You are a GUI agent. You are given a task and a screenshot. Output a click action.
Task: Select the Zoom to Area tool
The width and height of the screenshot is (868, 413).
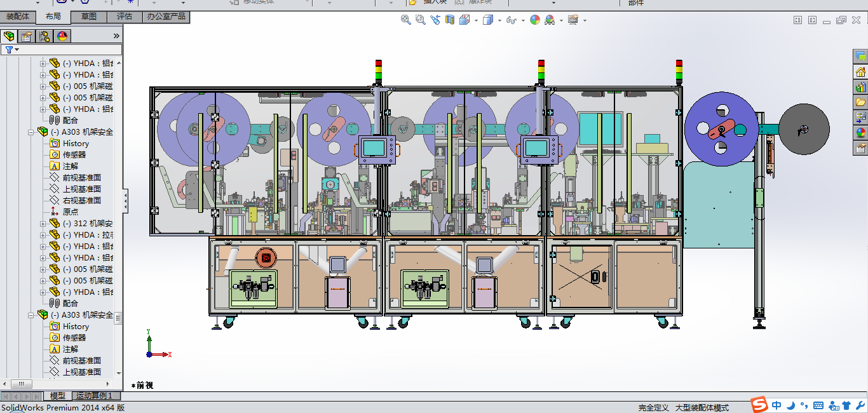coord(420,20)
